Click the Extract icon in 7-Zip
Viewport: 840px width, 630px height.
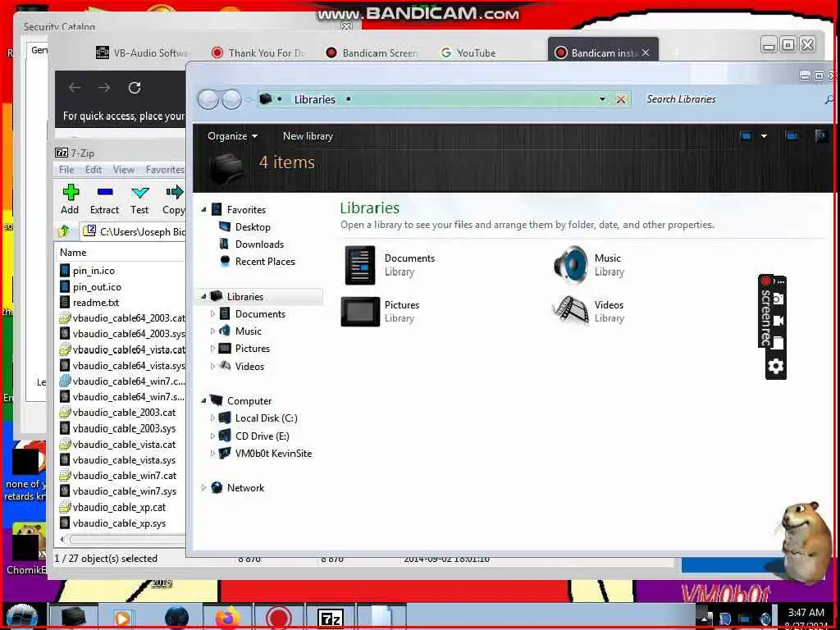104,192
